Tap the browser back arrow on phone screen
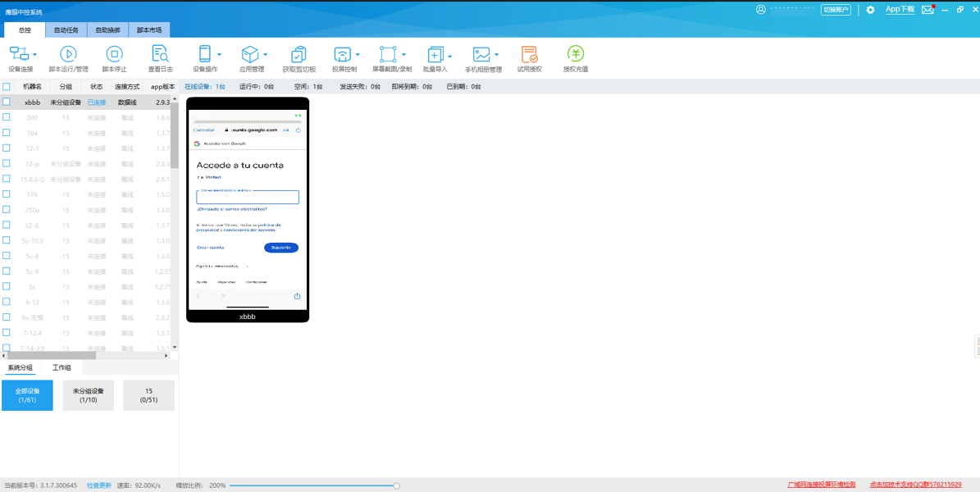The height and width of the screenshot is (492, 980). [x=198, y=296]
